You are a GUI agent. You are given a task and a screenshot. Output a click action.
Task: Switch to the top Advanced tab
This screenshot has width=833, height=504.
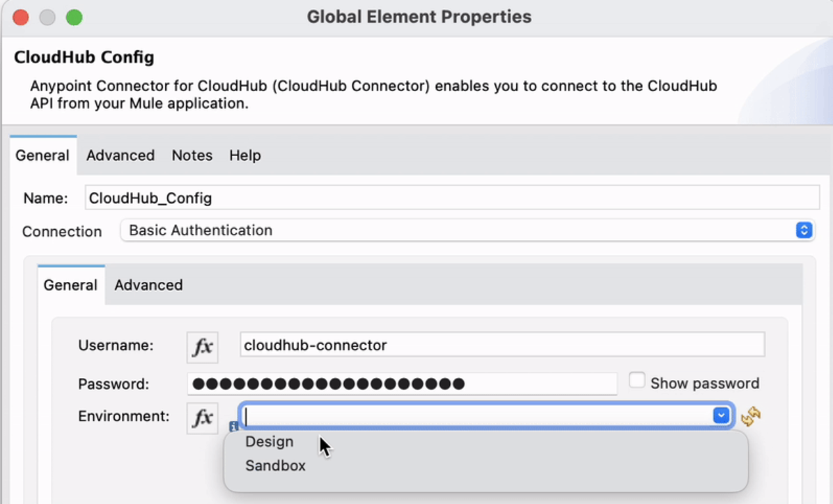point(120,155)
